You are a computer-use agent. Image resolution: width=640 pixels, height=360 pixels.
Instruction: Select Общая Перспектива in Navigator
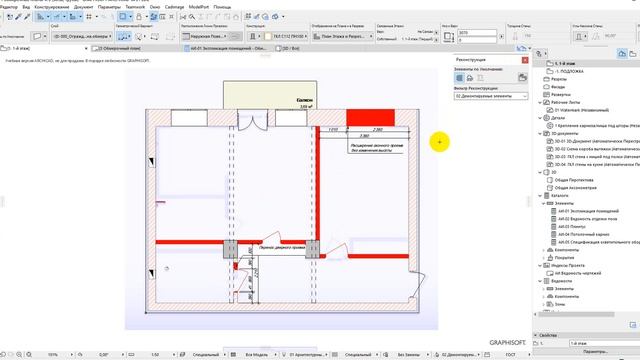(x=574, y=180)
